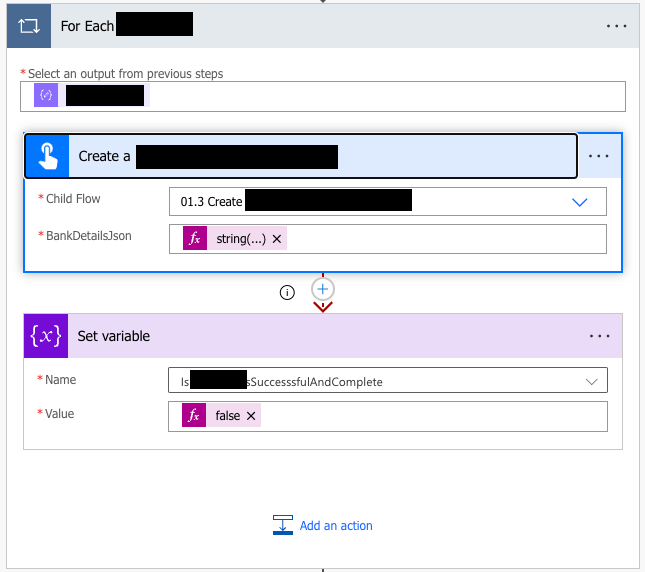
Task: Click the fx icon on false token
Action: tap(195, 415)
